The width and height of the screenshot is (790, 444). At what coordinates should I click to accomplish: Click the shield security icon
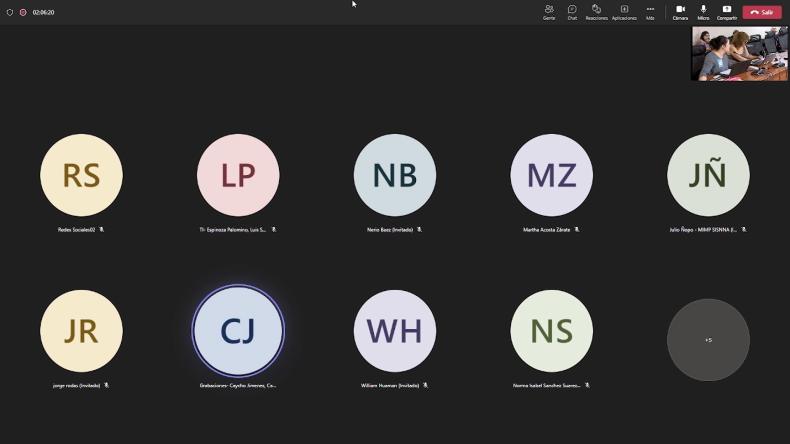tap(10, 12)
